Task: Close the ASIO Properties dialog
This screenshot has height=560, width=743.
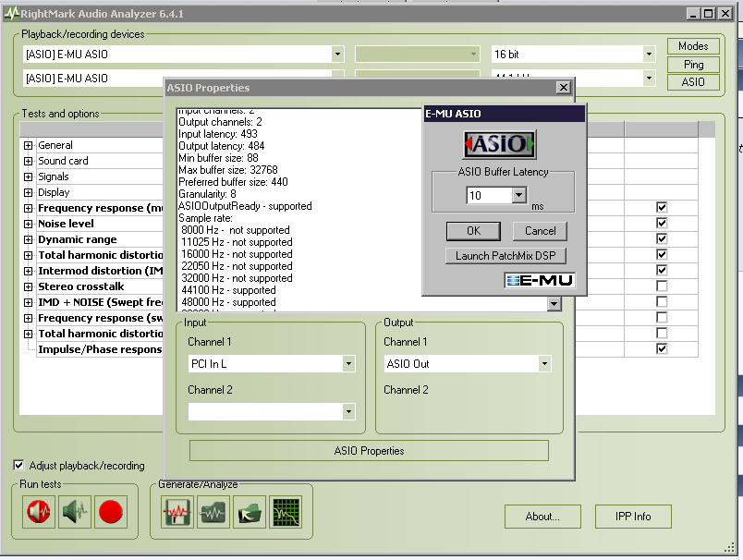Action: (x=563, y=87)
